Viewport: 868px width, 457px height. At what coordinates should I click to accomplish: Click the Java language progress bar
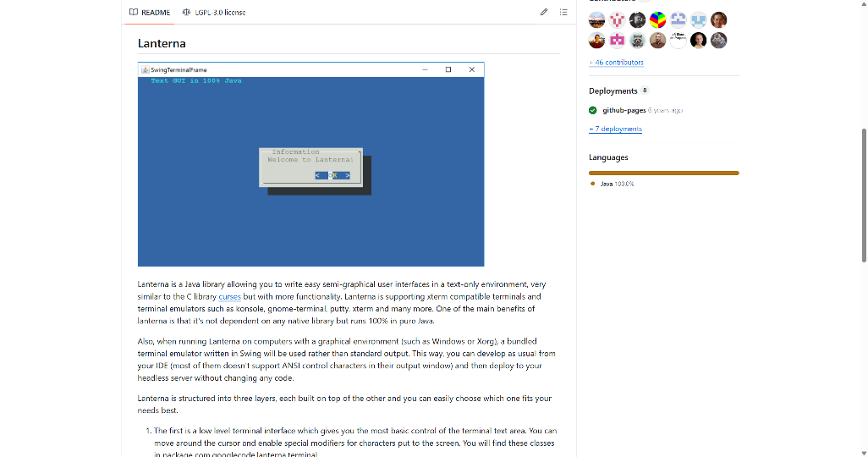(x=663, y=173)
